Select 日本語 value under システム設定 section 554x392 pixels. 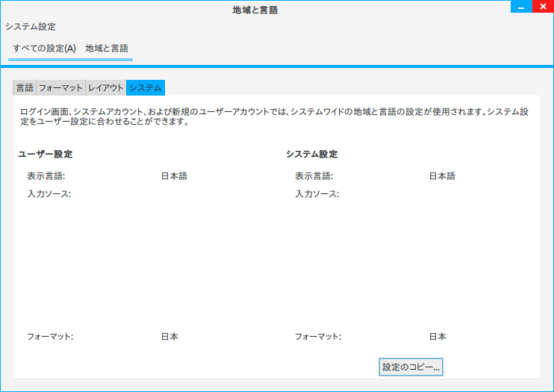click(x=441, y=176)
